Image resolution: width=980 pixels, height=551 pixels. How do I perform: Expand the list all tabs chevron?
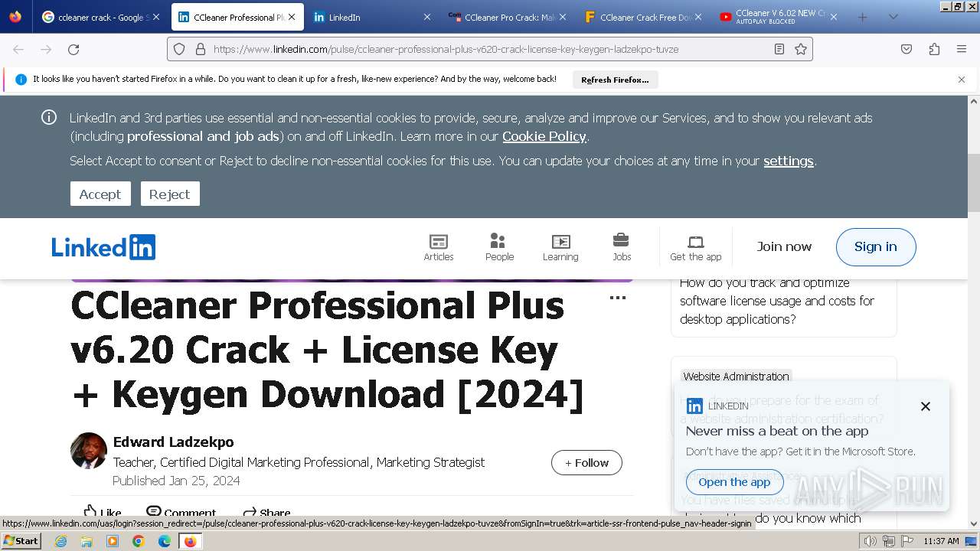click(893, 17)
